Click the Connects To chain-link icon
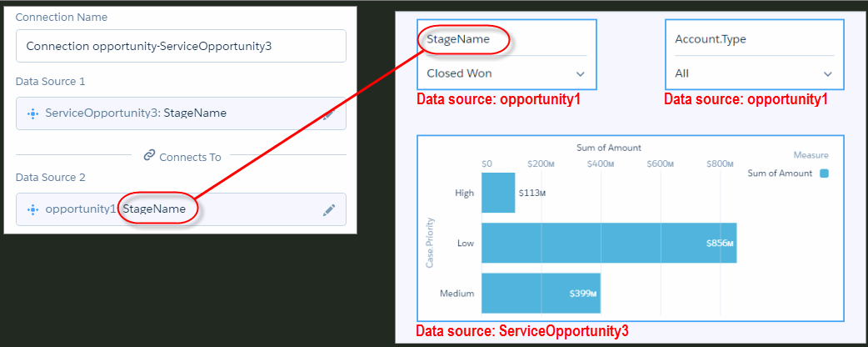 point(148,156)
